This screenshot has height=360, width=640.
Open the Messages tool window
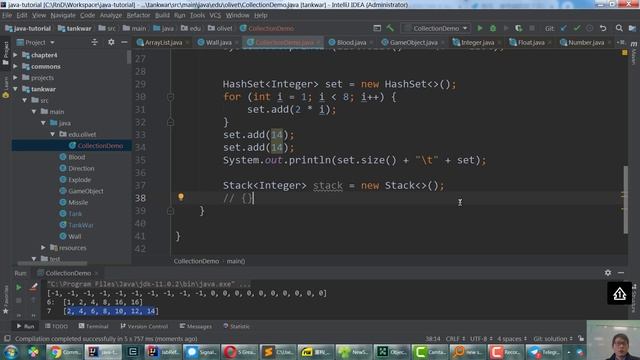point(196,326)
